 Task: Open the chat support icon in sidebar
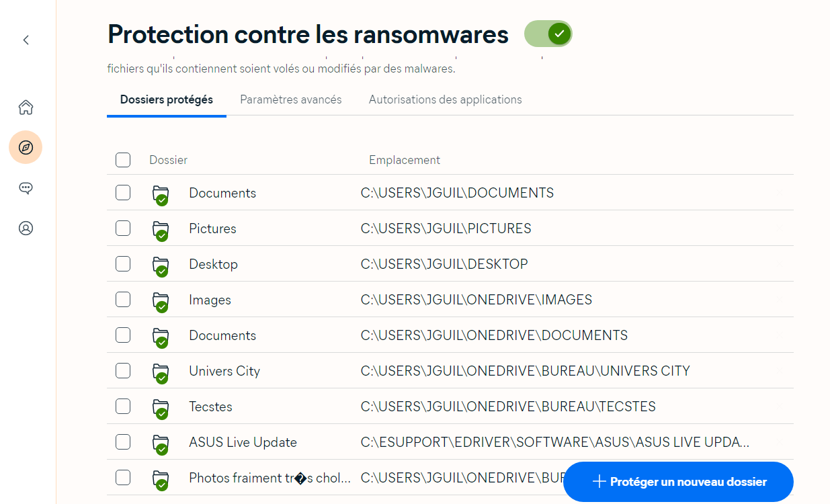[26, 187]
